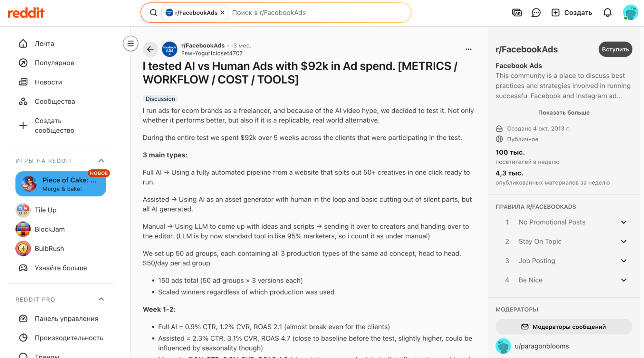Toggle the sidebar hamburger button
Screen dimensions: 644x358
click(x=130, y=44)
